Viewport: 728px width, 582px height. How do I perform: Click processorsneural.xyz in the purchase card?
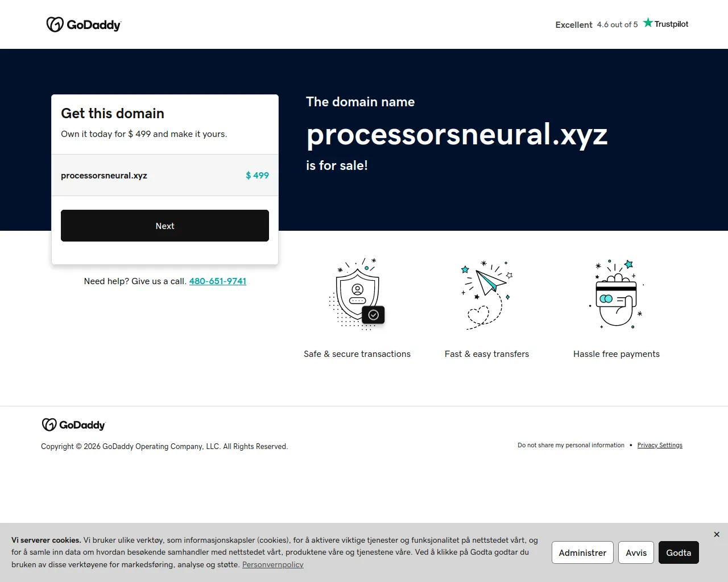pos(104,175)
